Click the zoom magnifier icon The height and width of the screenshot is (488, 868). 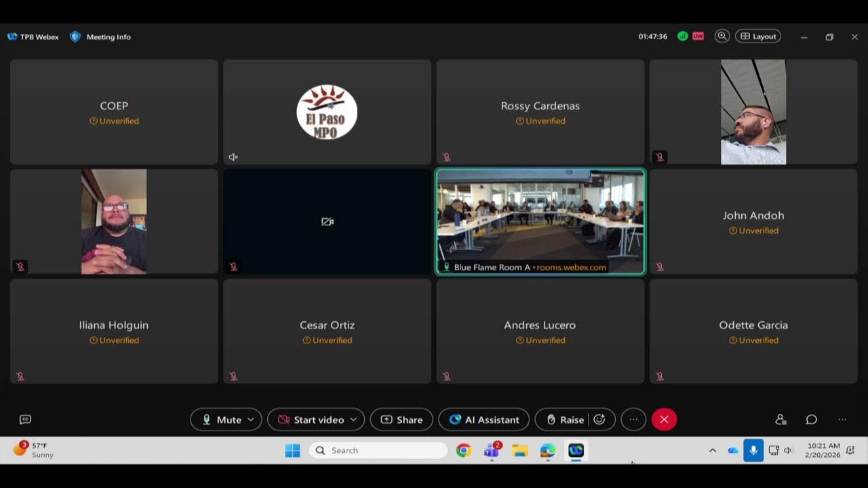pyautogui.click(x=722, y=37)
